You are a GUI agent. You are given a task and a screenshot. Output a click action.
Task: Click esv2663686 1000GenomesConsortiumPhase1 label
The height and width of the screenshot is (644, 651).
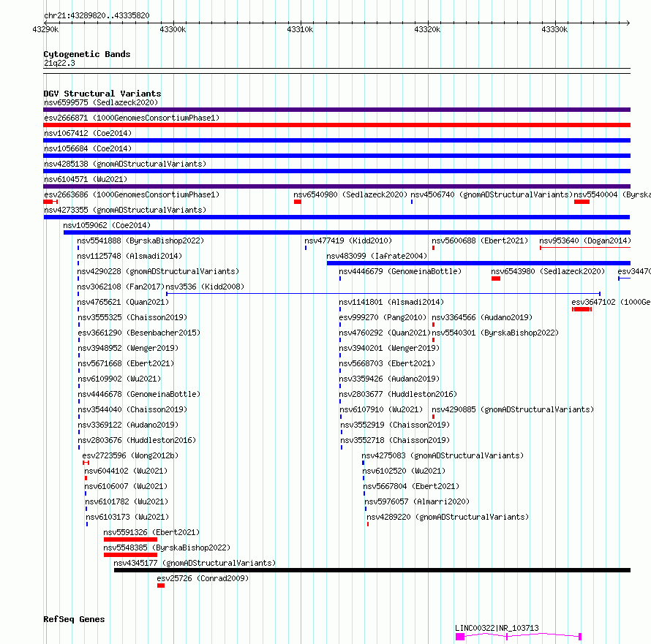coord(132,194)
